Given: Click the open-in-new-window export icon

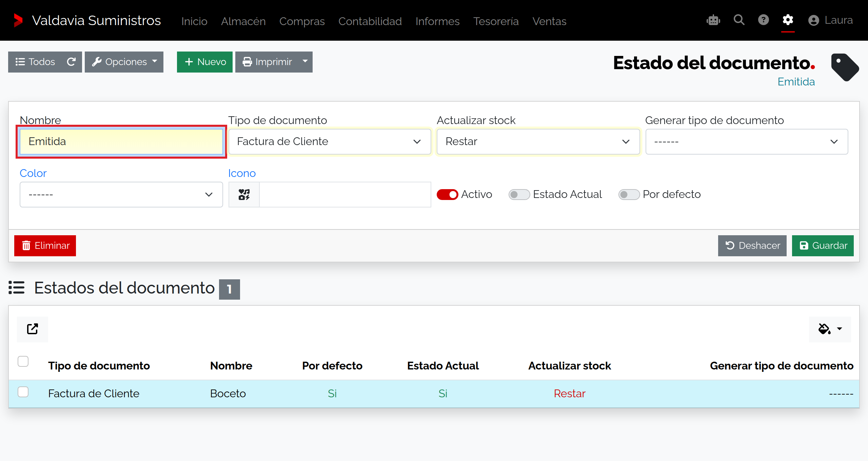Looking at the screenshot, I should coord(33,329).
